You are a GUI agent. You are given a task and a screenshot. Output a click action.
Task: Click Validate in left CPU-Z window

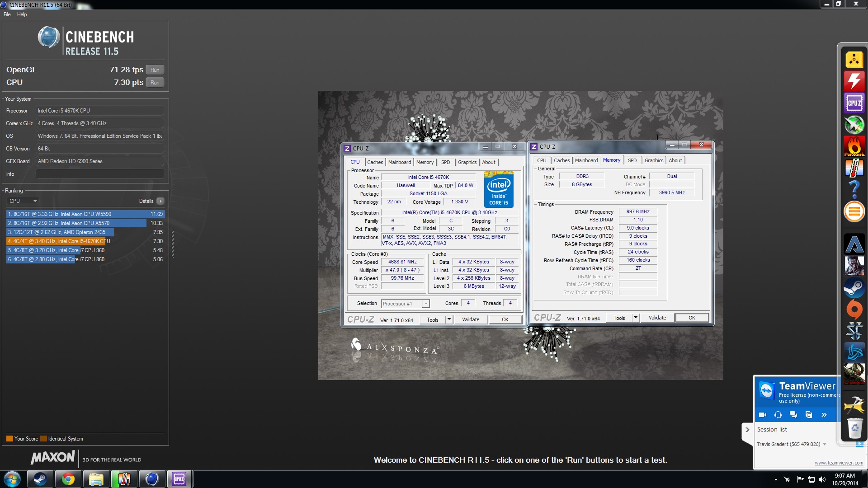click(x=471, y=319)
